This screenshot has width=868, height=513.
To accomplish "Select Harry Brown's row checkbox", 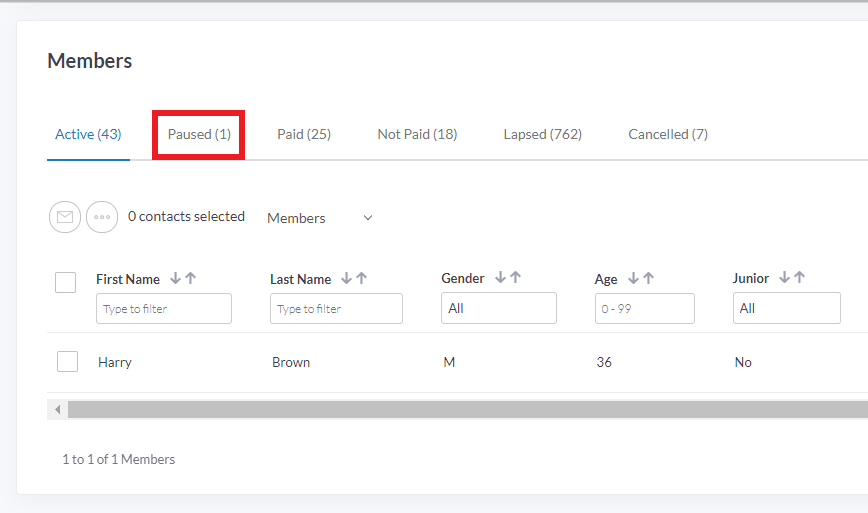I will pos(67,361).
